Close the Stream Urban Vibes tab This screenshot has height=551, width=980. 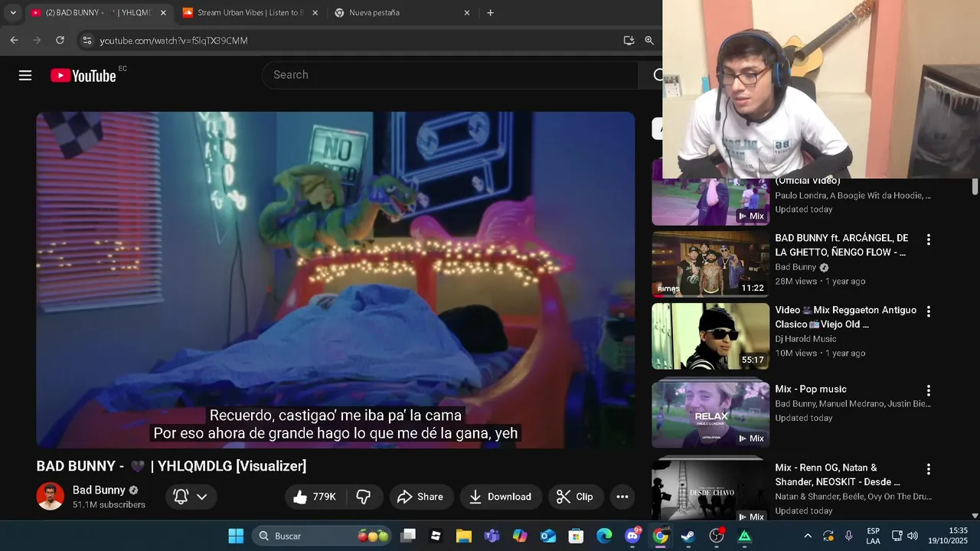(315, 12)
